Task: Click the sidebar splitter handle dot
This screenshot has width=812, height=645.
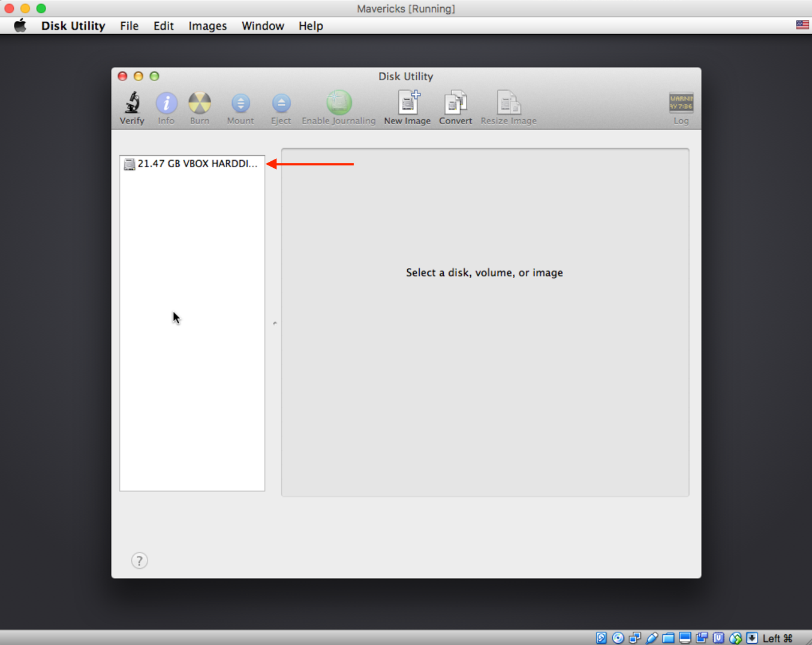Action: point(275,323)
